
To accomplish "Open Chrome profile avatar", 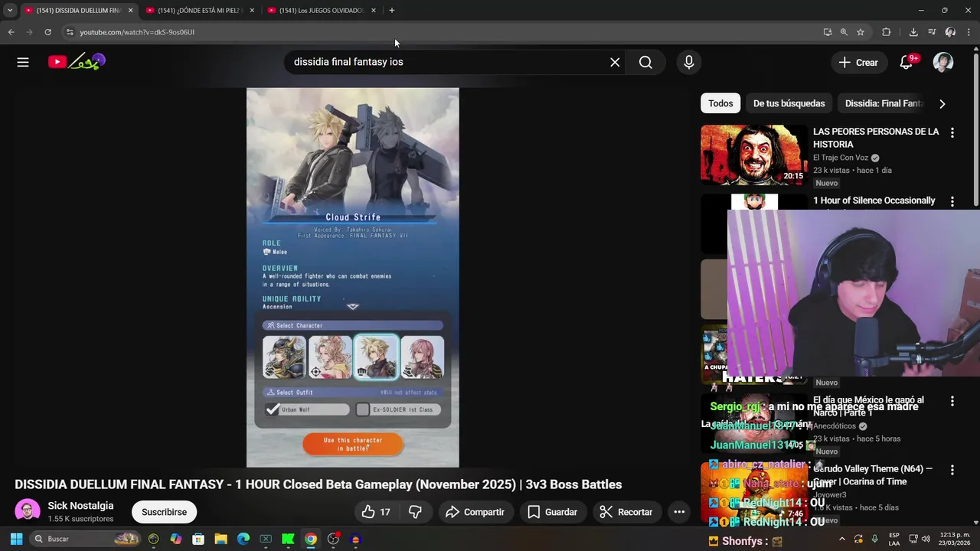I will (950, 32).
